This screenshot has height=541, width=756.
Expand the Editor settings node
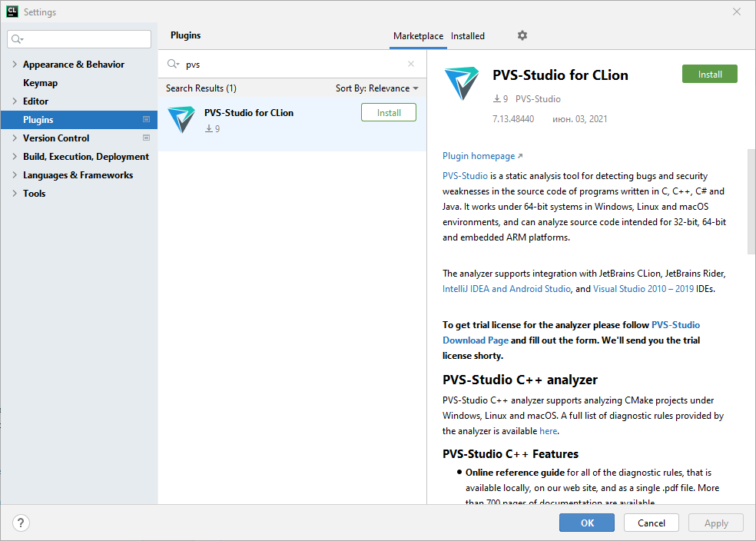point(15,101)
